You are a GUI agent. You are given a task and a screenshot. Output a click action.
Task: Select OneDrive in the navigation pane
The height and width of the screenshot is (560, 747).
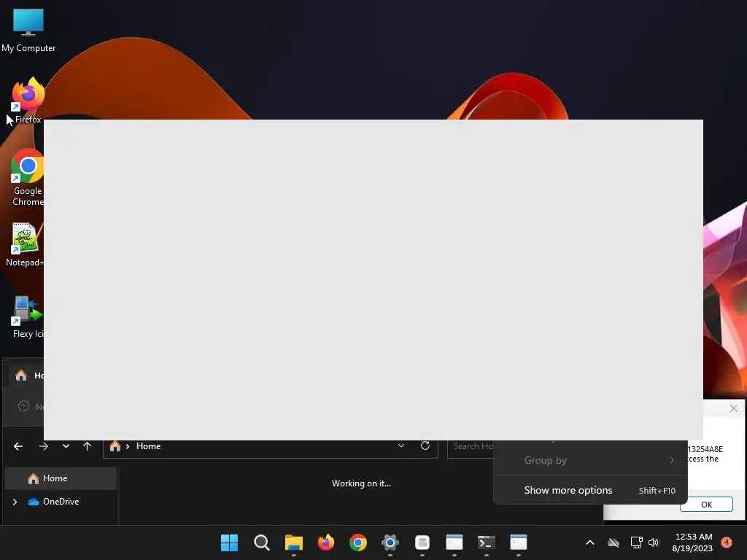(61, 502)
